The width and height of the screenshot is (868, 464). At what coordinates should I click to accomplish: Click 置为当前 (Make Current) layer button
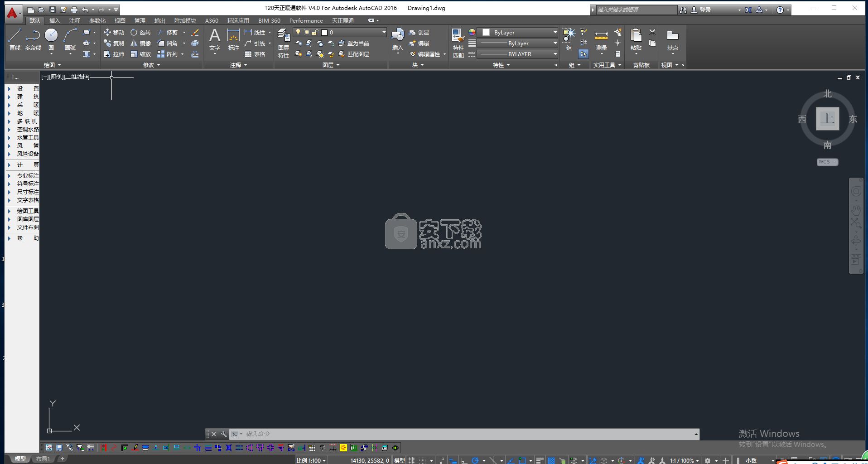click(x=354, y=43)
